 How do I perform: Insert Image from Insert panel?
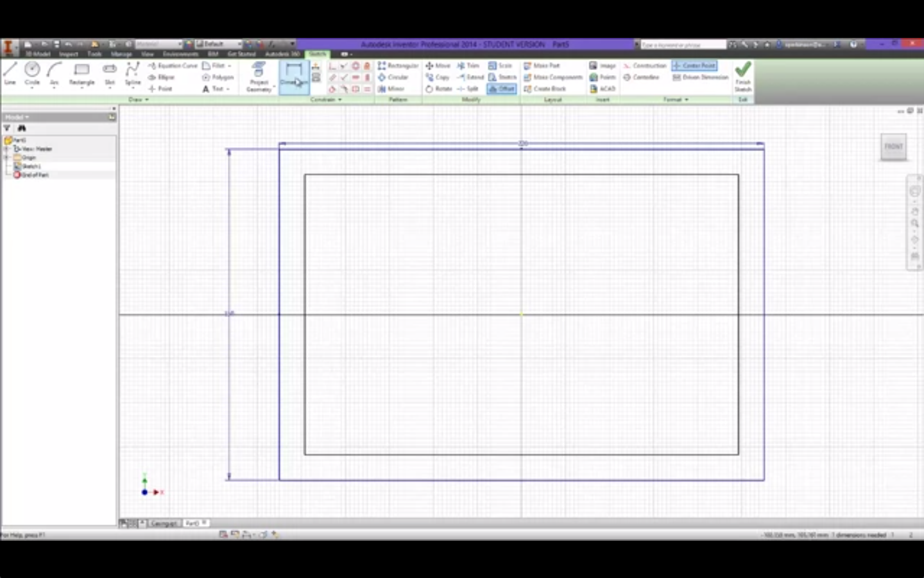[x=603, y=66]
